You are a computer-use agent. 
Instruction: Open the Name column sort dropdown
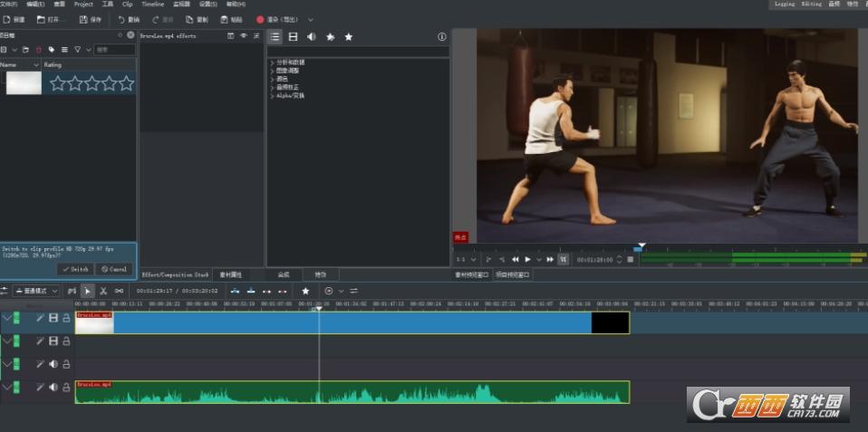[37, 64]
